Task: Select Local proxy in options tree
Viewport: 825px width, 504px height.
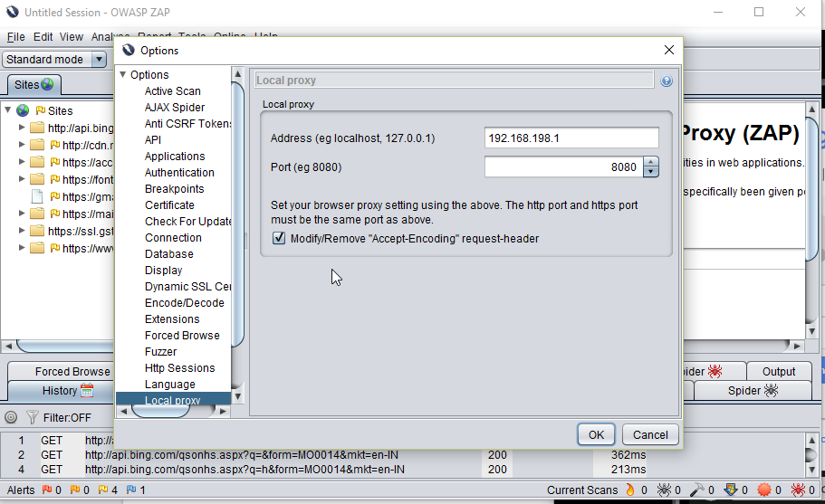Action: pos(173,399)
